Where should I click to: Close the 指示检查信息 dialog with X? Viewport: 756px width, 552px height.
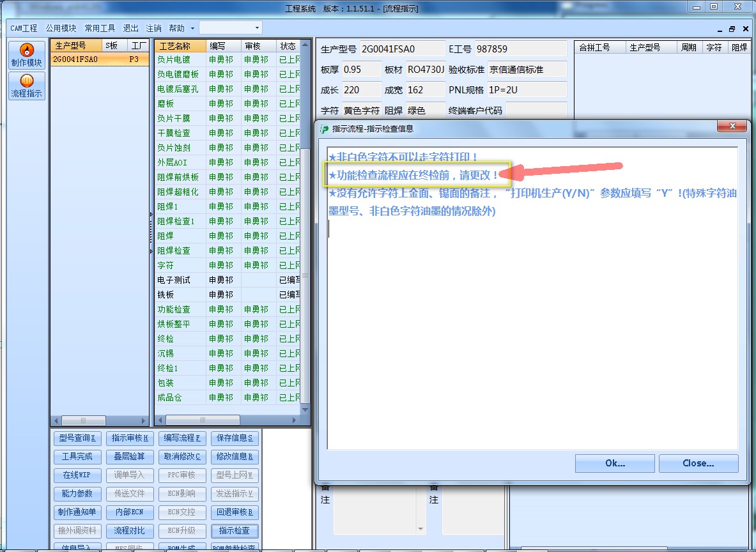732,126
